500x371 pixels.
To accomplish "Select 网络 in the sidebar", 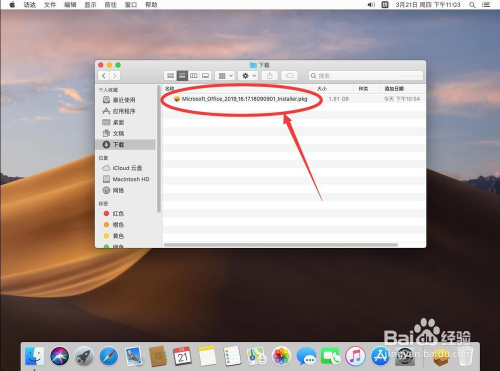I will (126, 190).
